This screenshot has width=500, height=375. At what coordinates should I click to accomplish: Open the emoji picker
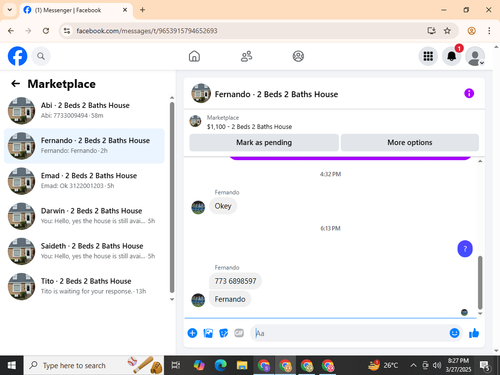coord(454,333)
